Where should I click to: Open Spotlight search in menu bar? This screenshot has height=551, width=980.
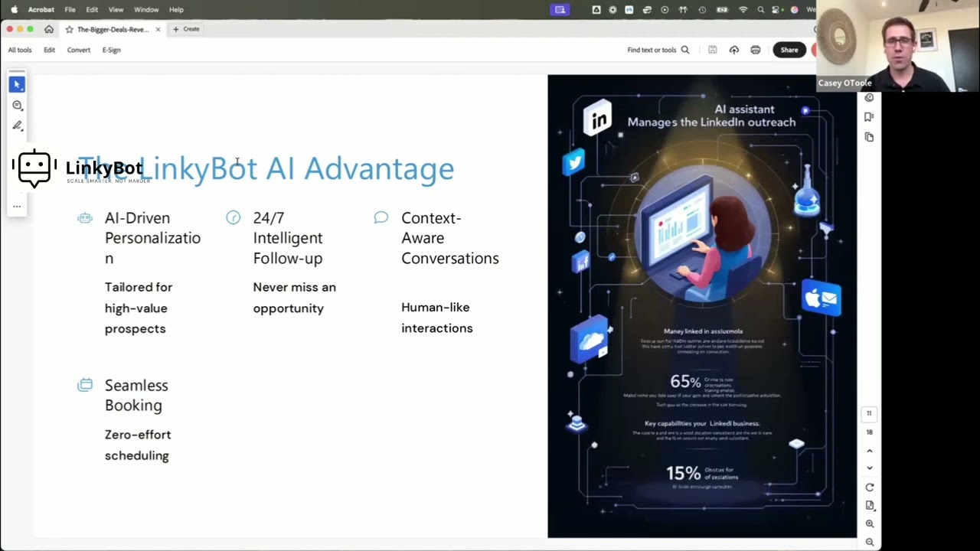(760, 10)
